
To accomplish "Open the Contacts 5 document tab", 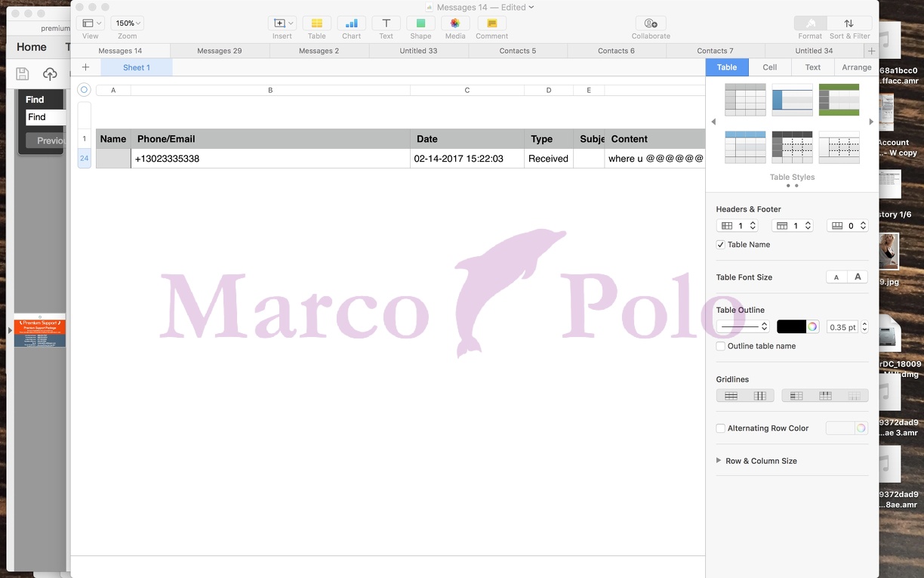I will coord(518,51).
